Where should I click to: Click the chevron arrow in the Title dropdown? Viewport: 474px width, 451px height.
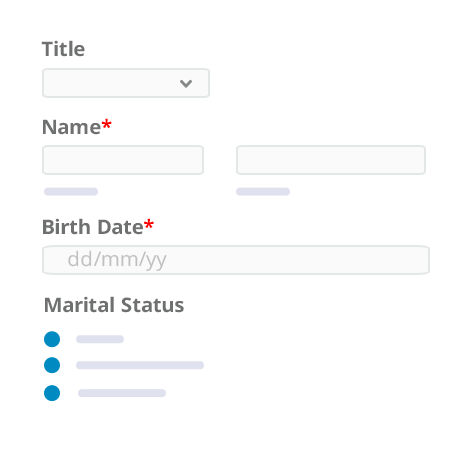pyautogui.click(x=186, y=83)
